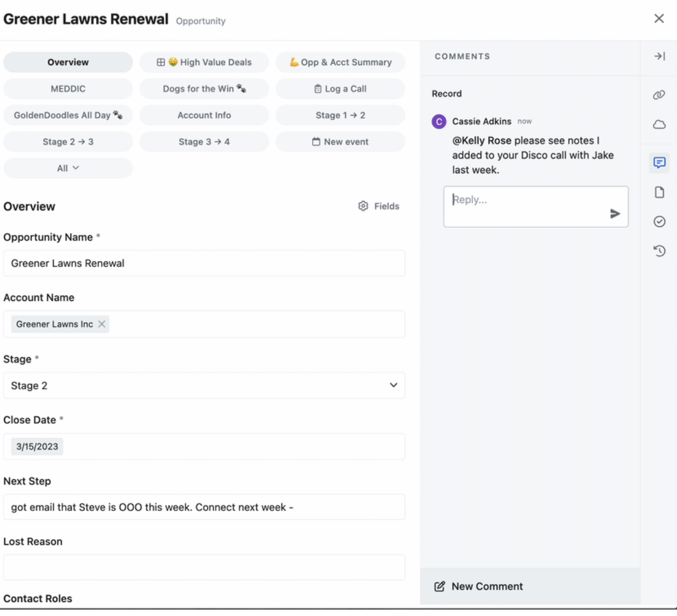Open the Salesforce cloud icon panel
Screen dimensions: 677x616
pyautogui.click(x=659, y=124)
